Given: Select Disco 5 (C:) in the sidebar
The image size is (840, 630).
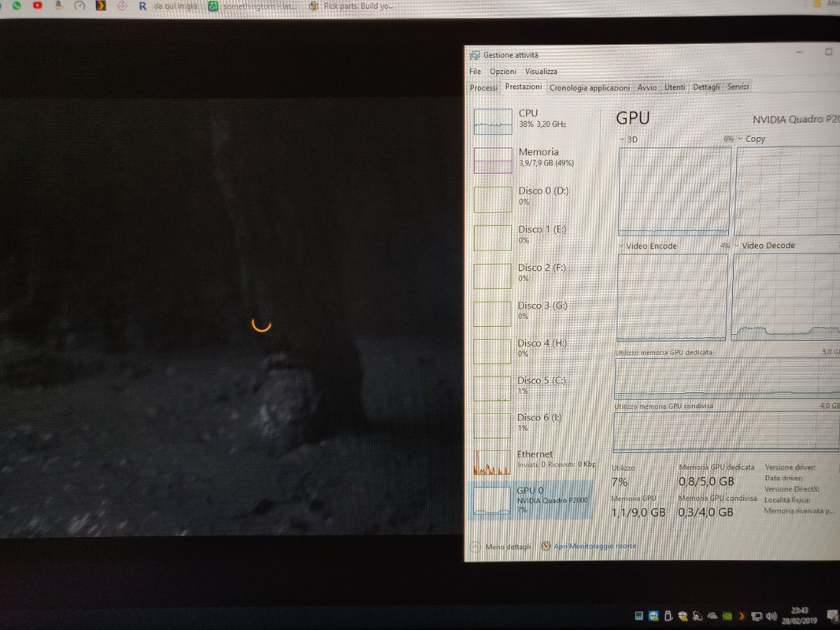Looking at the screenshot, I should pyautogui.click(x=533, y=387).
